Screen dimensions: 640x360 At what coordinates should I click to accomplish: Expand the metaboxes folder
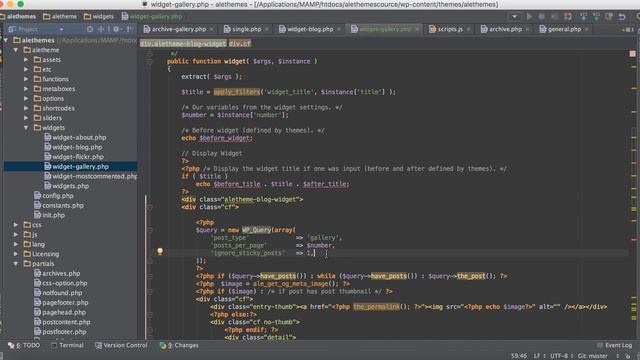point(26,89)
